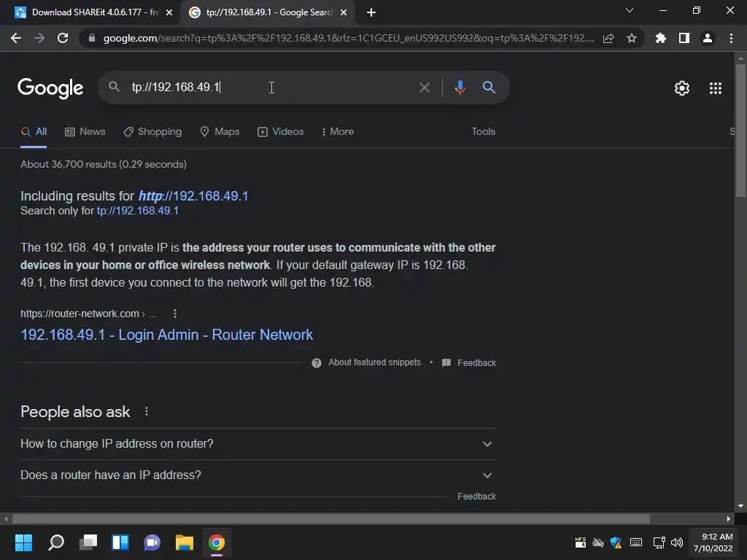Close the Download SHAREit tab
Viewport: 747px width, 560px height.
coord(169,12)
